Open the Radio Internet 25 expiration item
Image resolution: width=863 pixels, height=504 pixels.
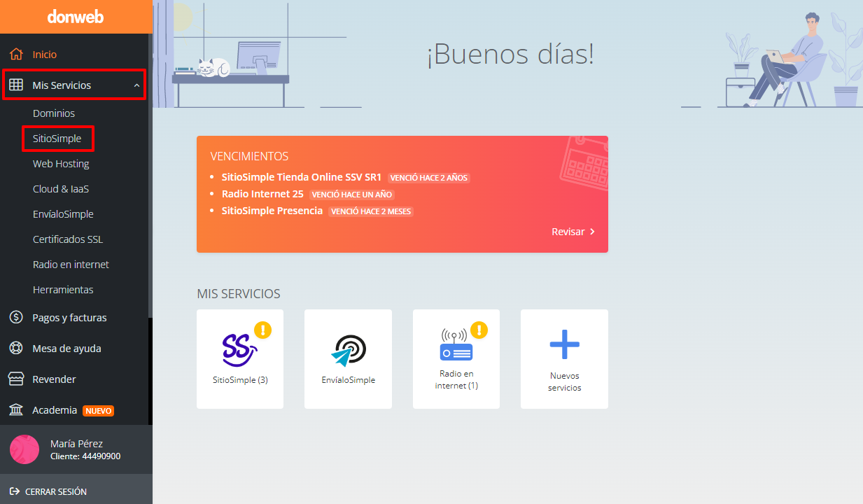click(x=262, y=194)
